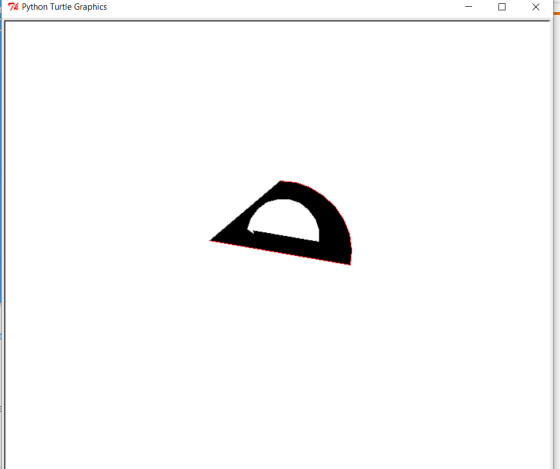
Task: Click the Tk feather icon in title bar
Action: [x=13, y=7]
